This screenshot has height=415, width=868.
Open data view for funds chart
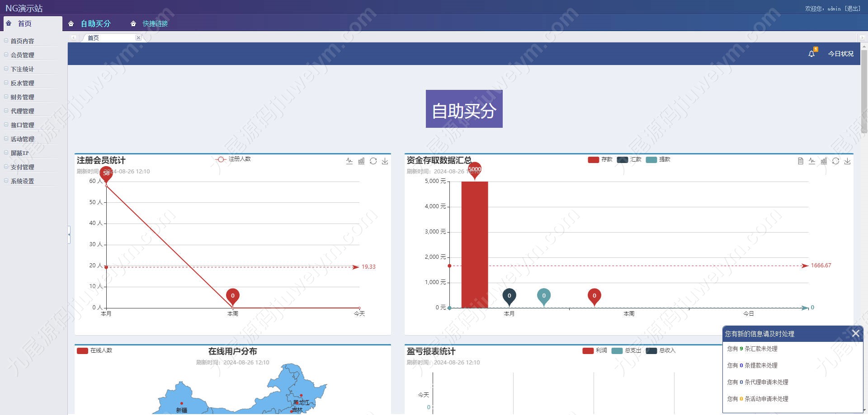pyautogui.click(x=801, y=161)
